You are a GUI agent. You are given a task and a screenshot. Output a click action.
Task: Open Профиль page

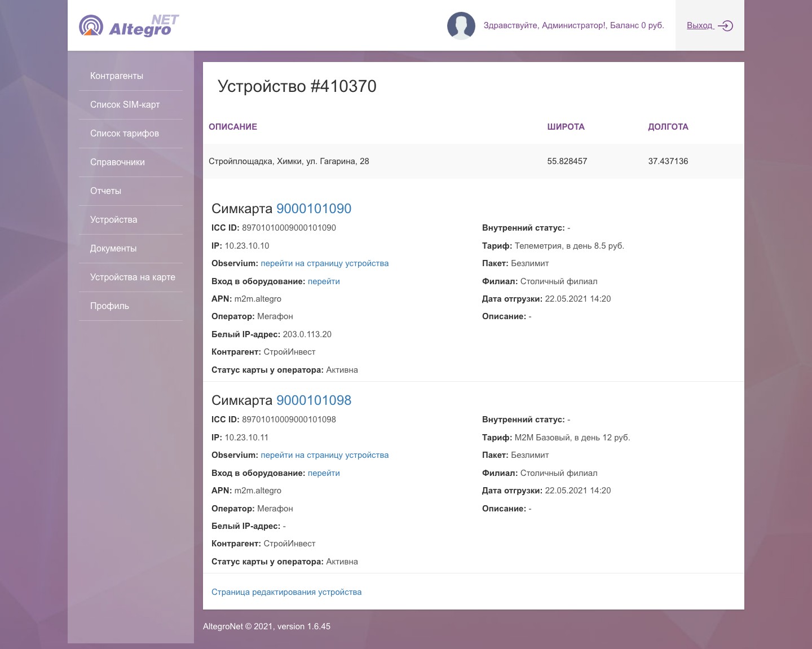(109, 306)
